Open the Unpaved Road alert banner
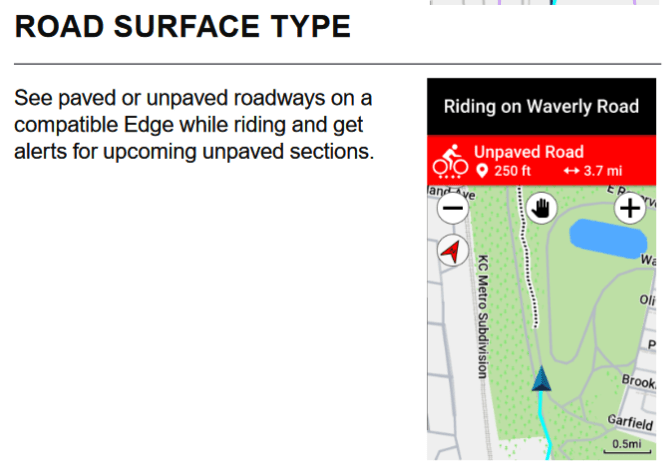Screen dimensions: 671x472 (x=541, y=160)
